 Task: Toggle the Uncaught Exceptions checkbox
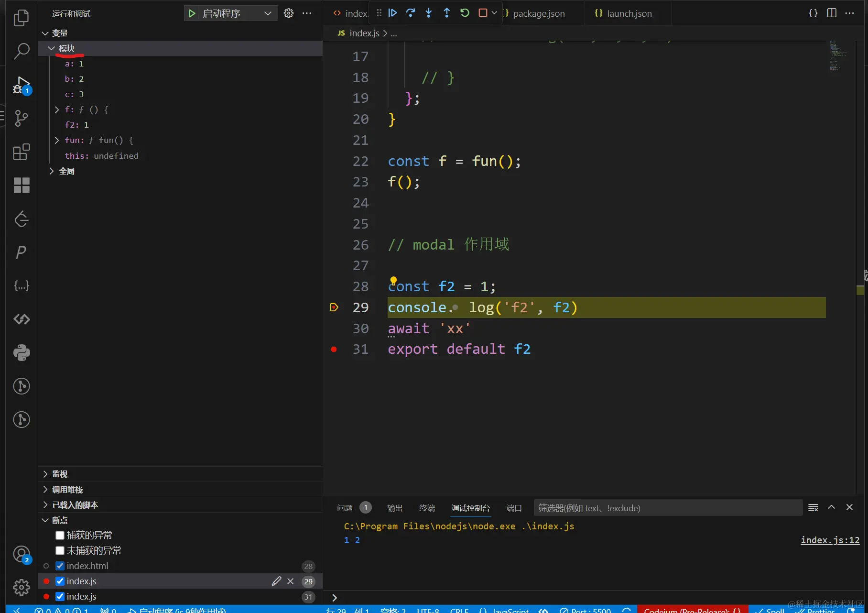pyautogui.click(x=60, y=550)
